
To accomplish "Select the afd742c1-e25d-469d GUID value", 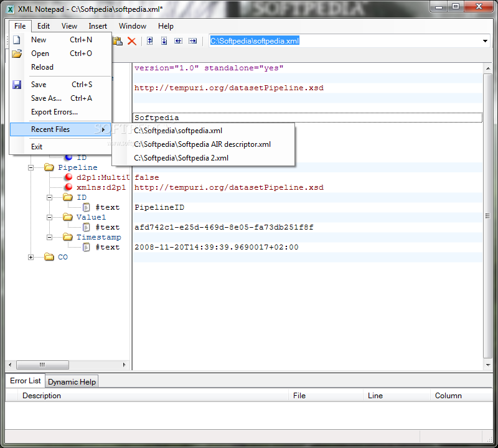I will tap(224, 227).
